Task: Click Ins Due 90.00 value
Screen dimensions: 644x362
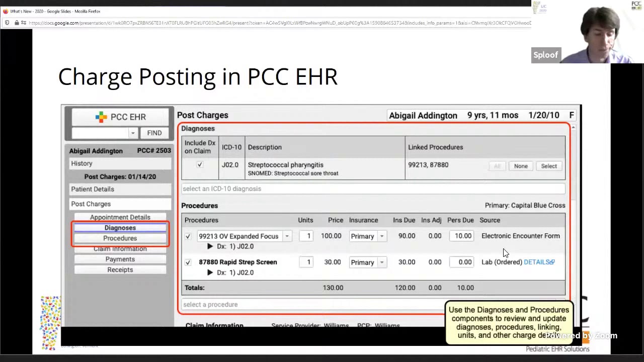Action: [x=407, y=236]
